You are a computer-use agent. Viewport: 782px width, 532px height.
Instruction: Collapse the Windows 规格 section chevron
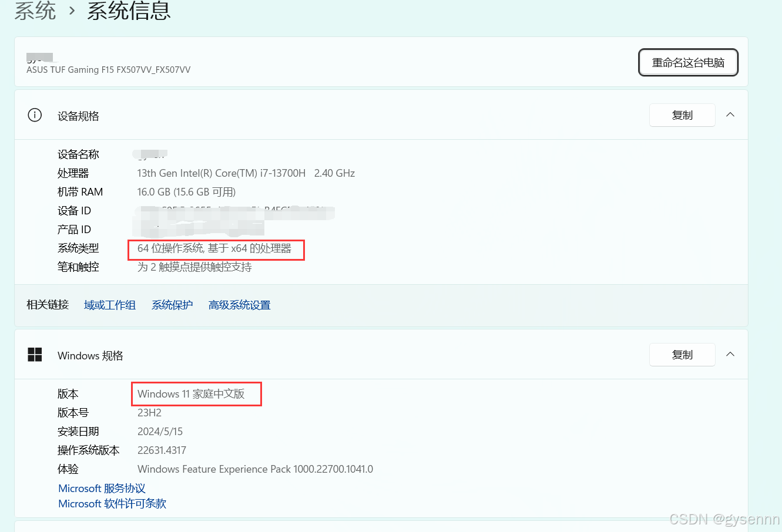click(730, 355)
